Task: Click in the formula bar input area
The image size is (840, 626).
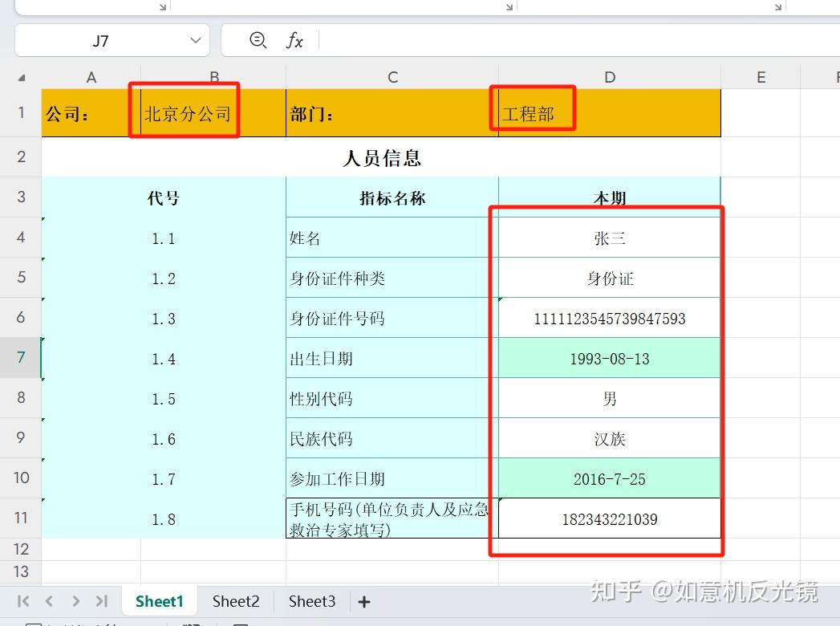Action: click(x=579, y=40)
